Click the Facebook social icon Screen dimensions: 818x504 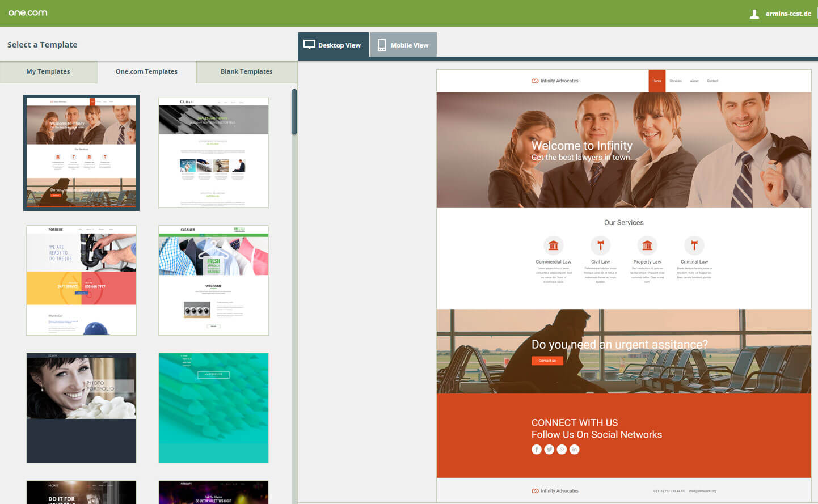(x=537, y=450)
